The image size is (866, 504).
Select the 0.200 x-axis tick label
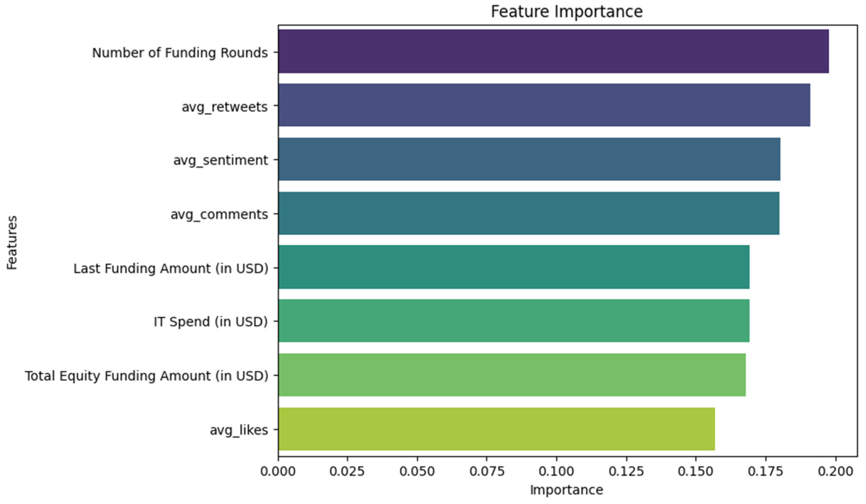pos(835,471)
